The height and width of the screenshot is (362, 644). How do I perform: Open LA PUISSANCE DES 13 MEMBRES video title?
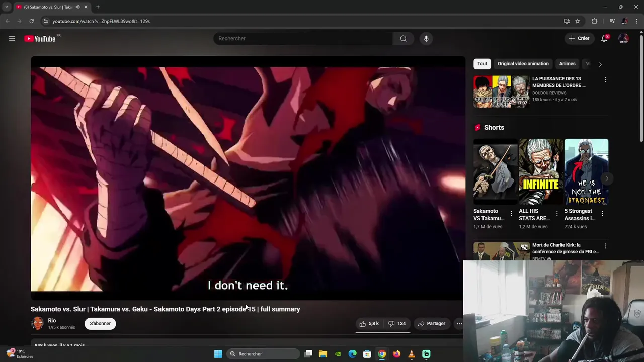558,82
